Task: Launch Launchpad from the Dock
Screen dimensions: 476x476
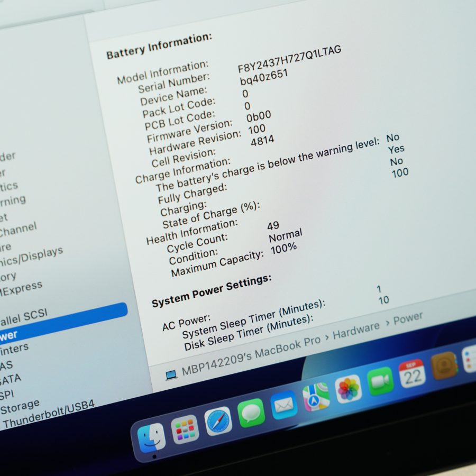Action: coord(185,429)
